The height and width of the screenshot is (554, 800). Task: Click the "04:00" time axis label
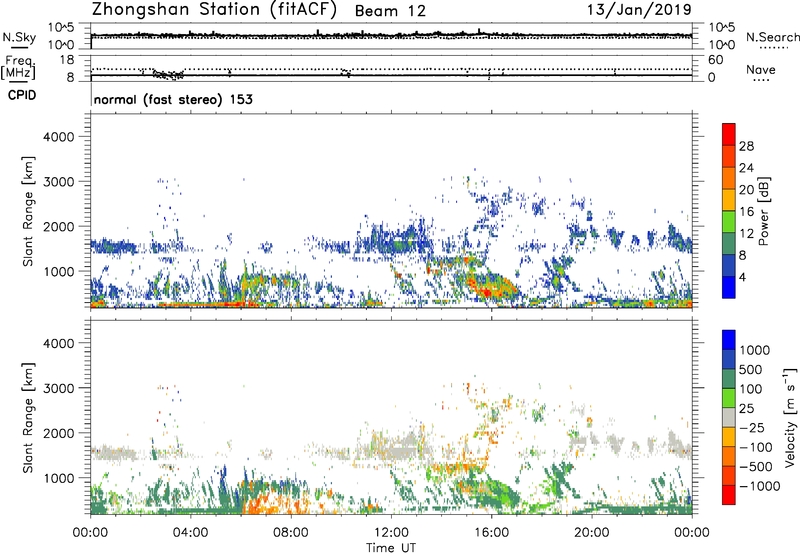click(x=190, y=533)
